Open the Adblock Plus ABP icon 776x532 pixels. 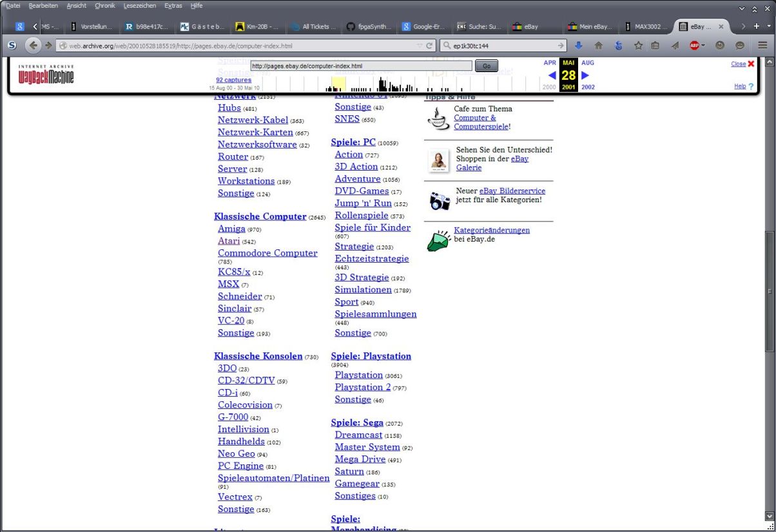point(695,46)
